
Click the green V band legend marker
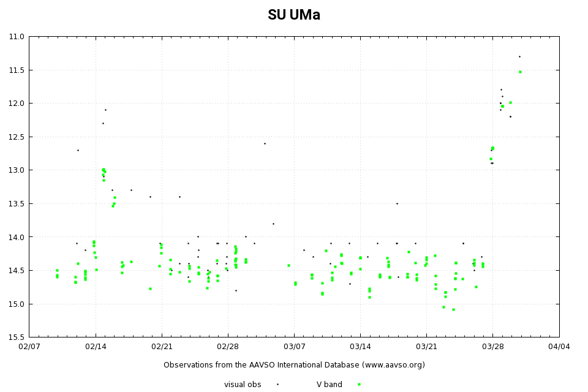pyautogui.click(x=359, y=385)
